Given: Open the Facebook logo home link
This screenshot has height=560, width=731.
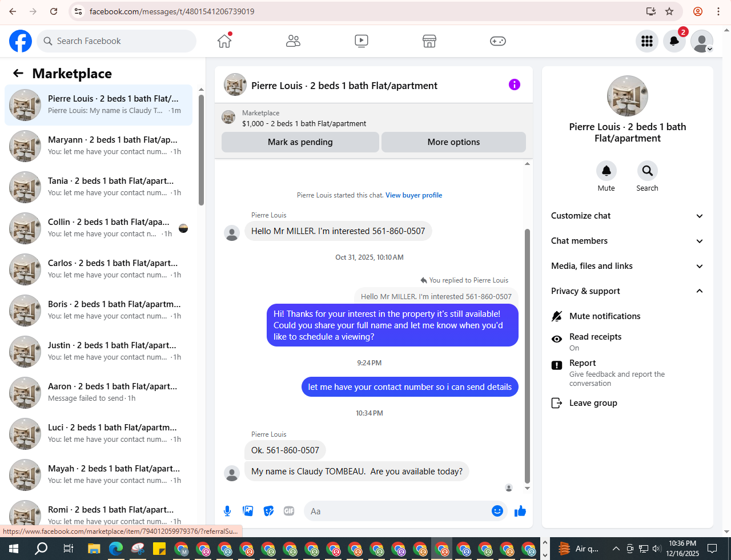Looking at the screenshot, I should [21, 41].
